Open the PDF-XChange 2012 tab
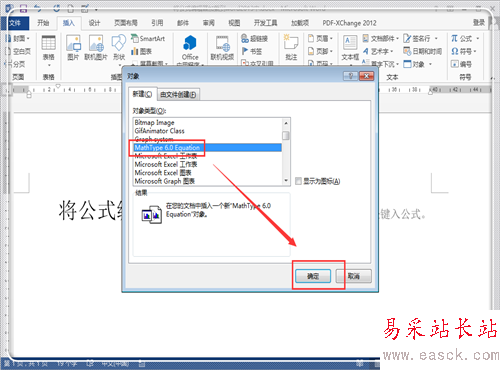The width and height of the screenshot is (500, 370). (349, 23)
